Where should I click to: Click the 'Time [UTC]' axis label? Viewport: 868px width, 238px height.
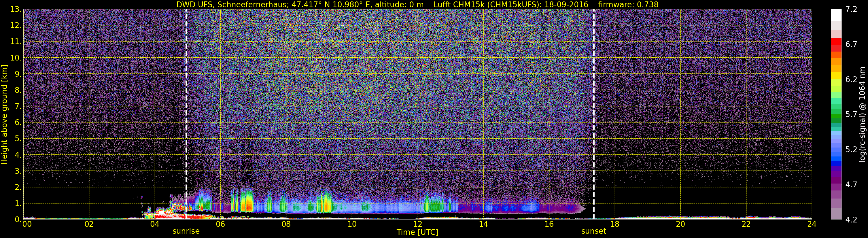[x=417, y=232]
